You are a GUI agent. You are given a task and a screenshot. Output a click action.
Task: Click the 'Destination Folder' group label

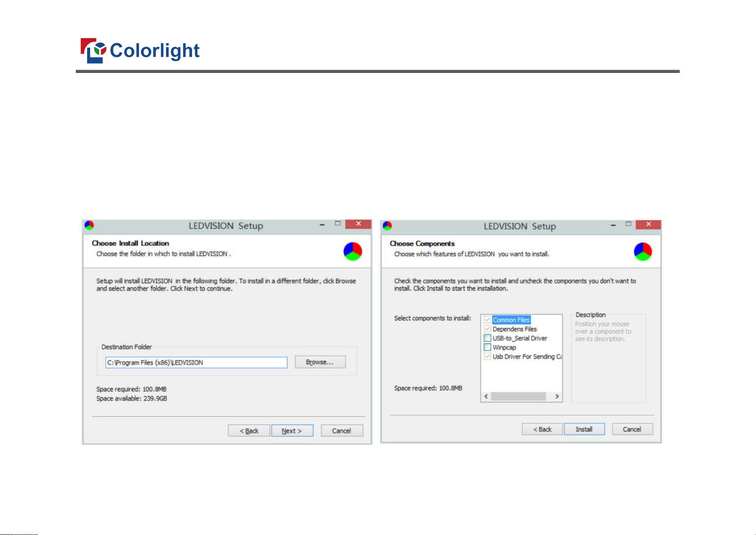[x=127, y=347]
